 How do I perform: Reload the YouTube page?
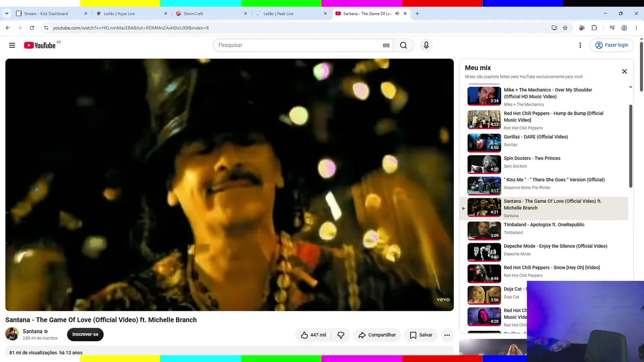(32, 28)
